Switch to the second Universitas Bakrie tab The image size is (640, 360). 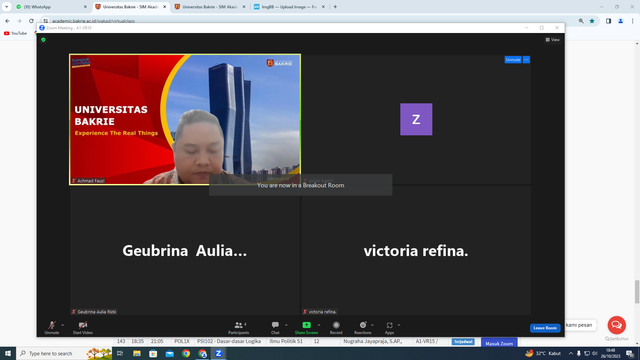point(210,7)
